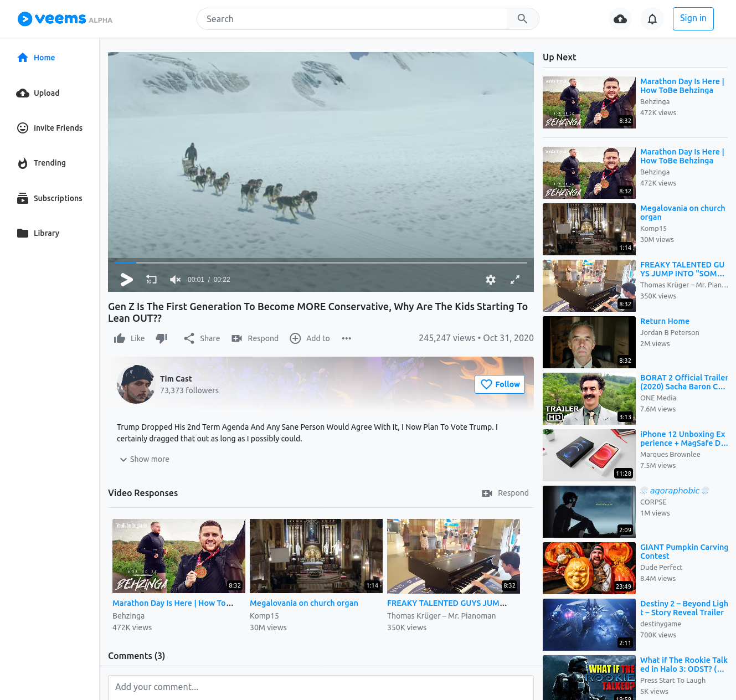Open video player settings gear

(491, 280)
